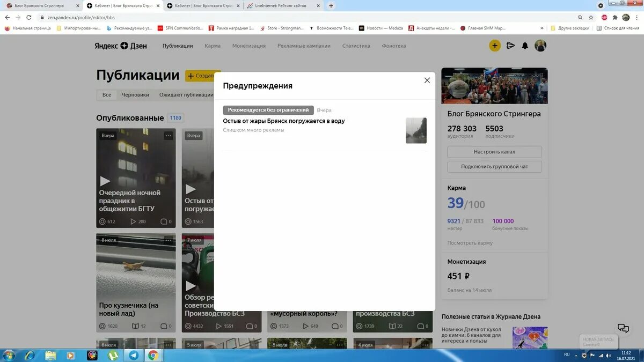Image resolution: width=644 pixels, height=362 pixels.
Task: Click the yellow plus create icon in Zen header
Action: tap(494, 46)
